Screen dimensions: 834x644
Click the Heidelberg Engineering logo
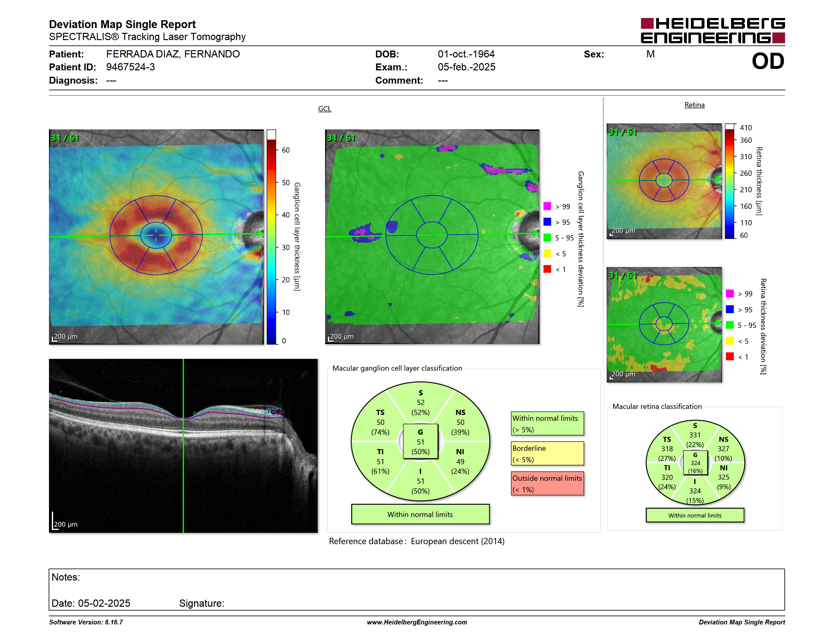click(713, 31)
